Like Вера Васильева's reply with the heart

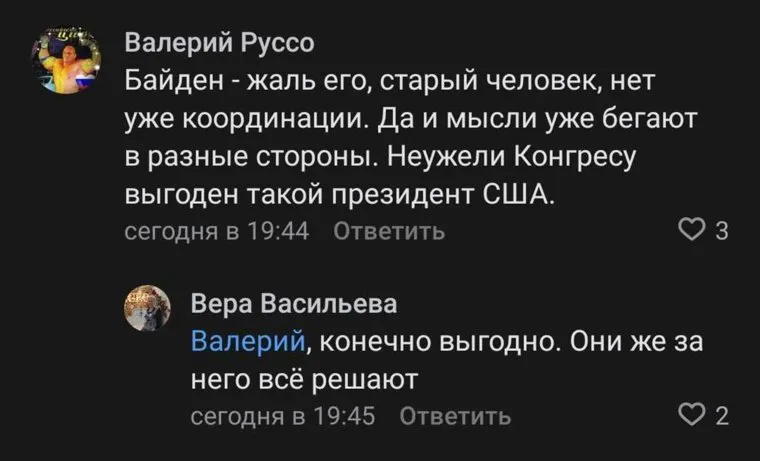[690, 415]
